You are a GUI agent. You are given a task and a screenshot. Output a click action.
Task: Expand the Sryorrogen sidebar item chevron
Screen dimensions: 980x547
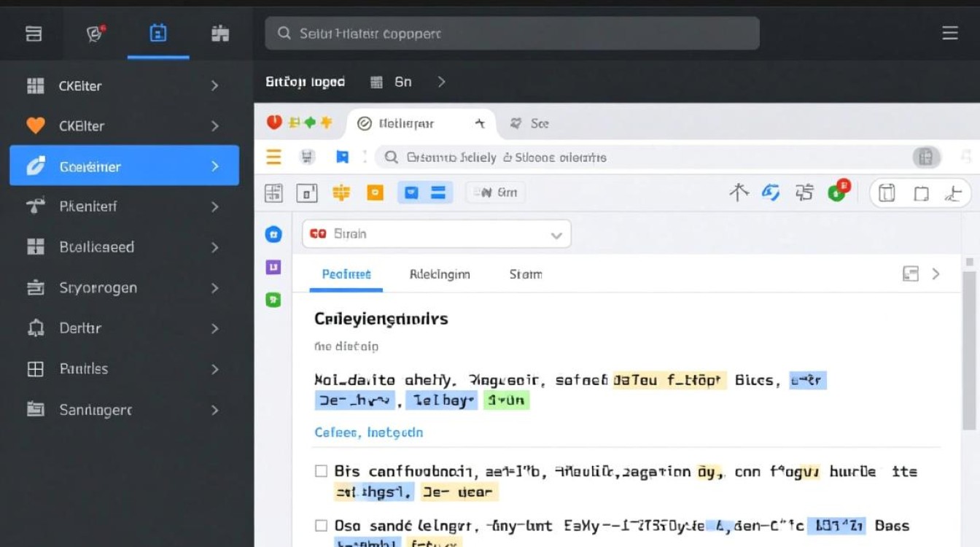[214, 288]
